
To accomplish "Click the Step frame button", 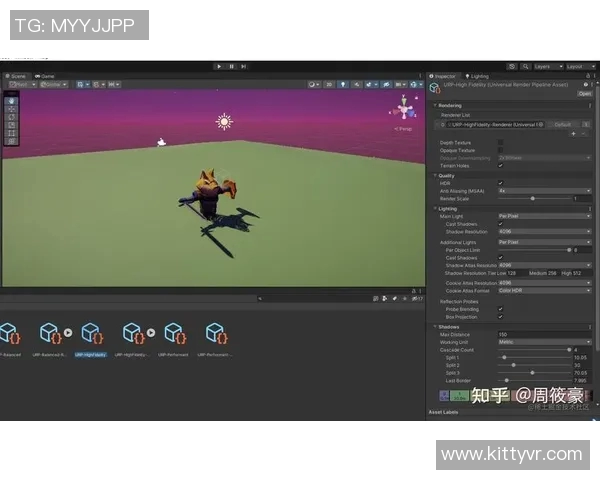I will tap(243, 66).
